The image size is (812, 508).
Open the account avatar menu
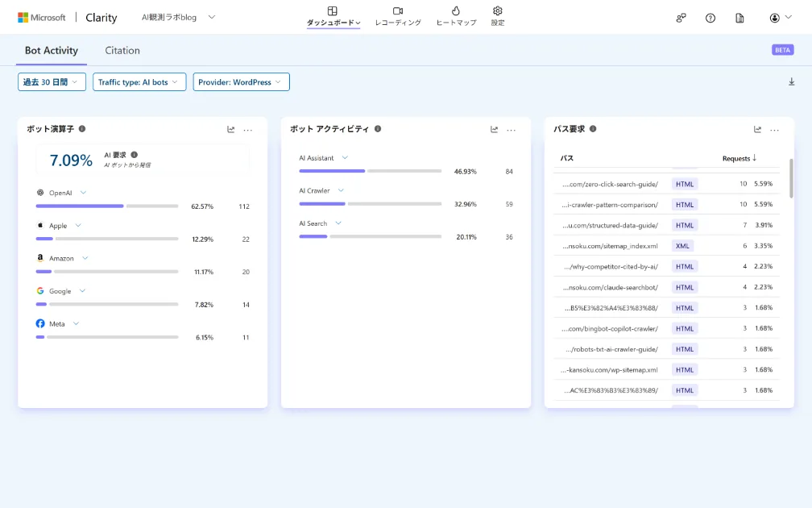click(775, 18)
